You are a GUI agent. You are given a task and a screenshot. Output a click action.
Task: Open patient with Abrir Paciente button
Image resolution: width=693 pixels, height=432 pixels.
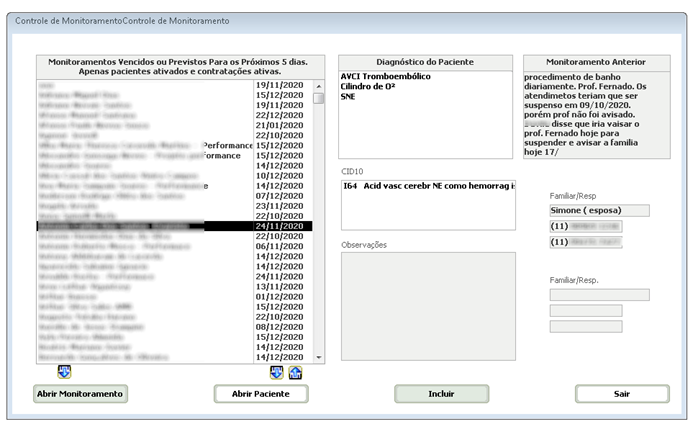click(x=261, y=394)
